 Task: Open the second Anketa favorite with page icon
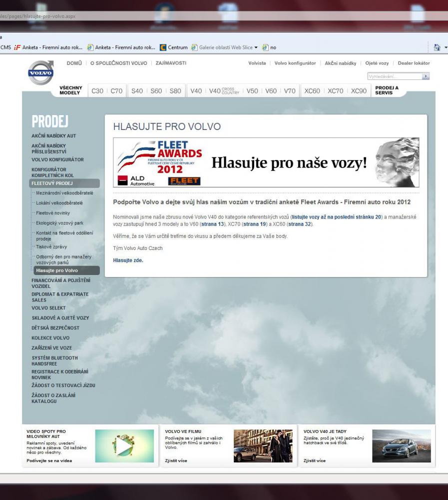click(x=121, y=47)
